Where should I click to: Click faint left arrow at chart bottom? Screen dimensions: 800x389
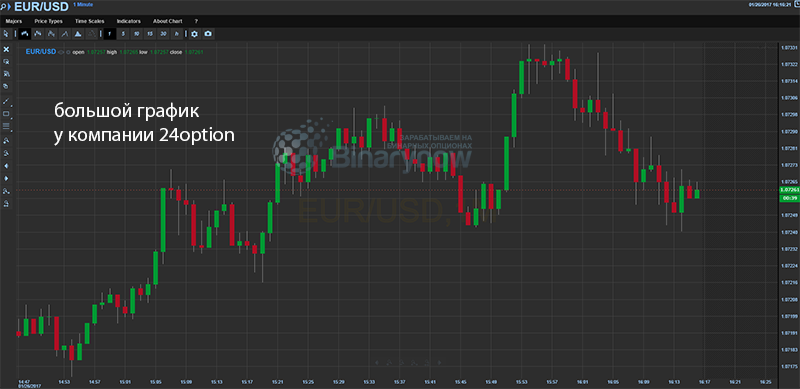(x=377, y=362)
